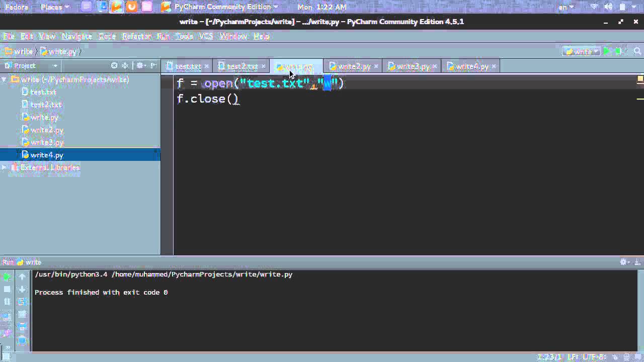This screenshot has height=362, width=644.
Task: Open the PyCharm Community Edition app menu
Action: (220, 7)
